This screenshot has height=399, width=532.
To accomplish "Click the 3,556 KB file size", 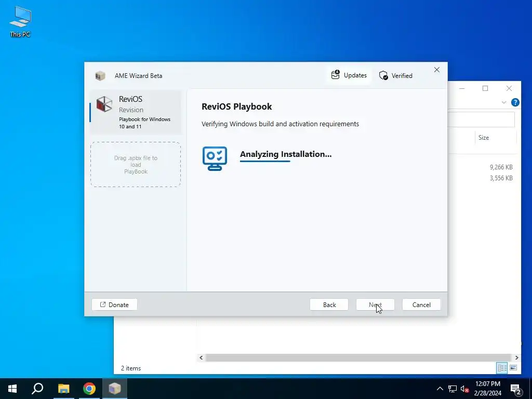I will click(x=501, y=178).
